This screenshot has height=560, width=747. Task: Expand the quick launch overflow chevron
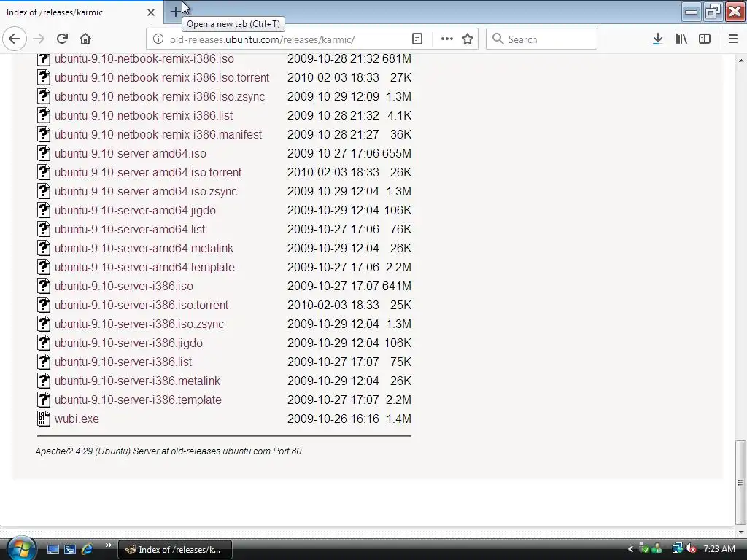tap(109, 545)
